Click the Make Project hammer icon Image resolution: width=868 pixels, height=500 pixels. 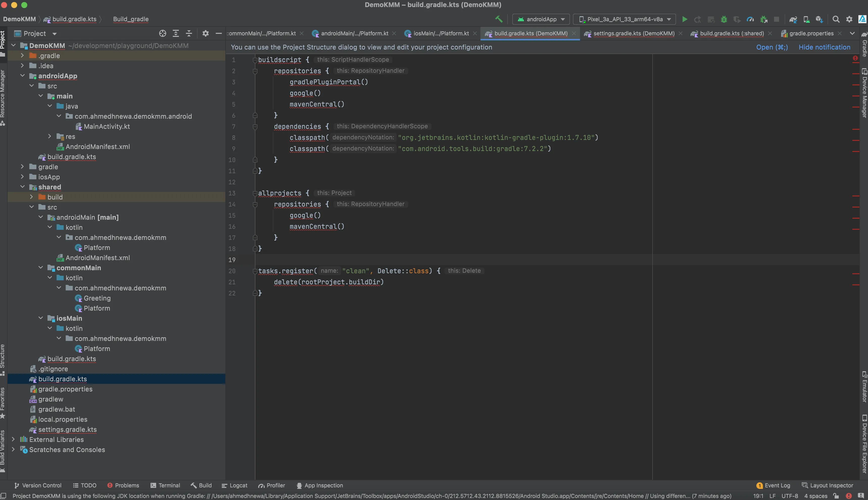[x=499, y=19]
